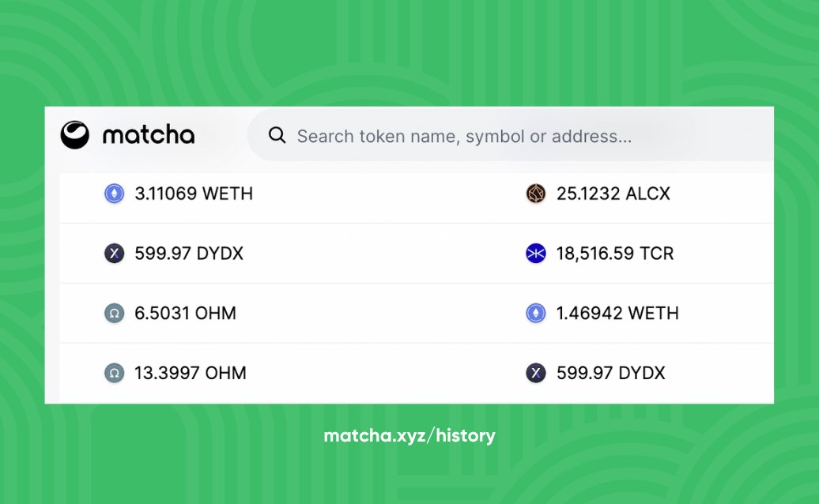Select the 599.97 DYDX amount in the 13.3997 OHM row
This screenshot has width=819, height=504.
[x=611, y=373]
